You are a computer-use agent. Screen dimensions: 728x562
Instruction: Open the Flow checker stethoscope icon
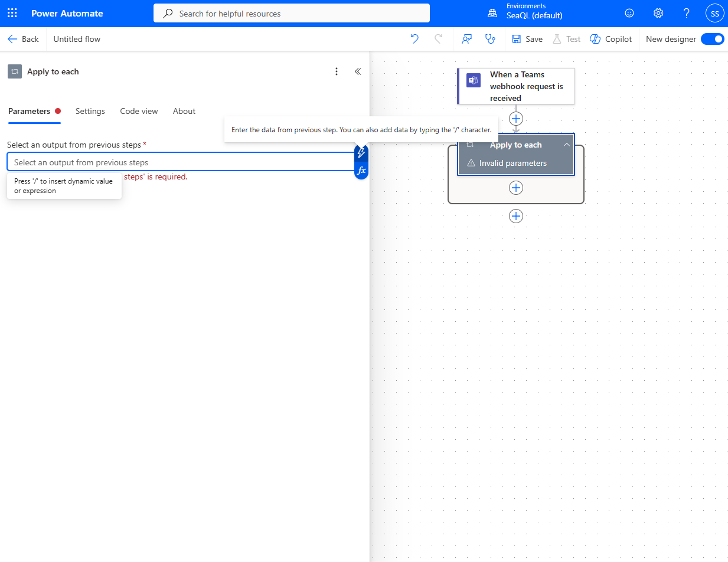coord(490,39)
